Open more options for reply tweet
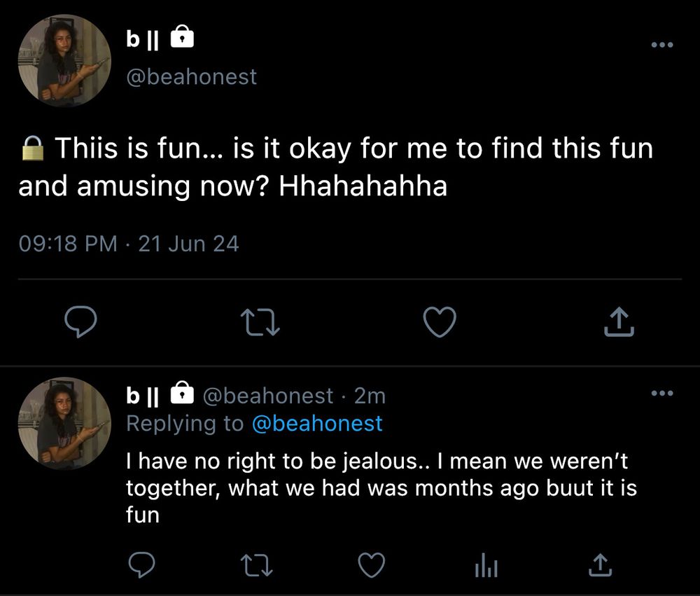Viewport: 700px width, 596px height. (x=661, y=393)
